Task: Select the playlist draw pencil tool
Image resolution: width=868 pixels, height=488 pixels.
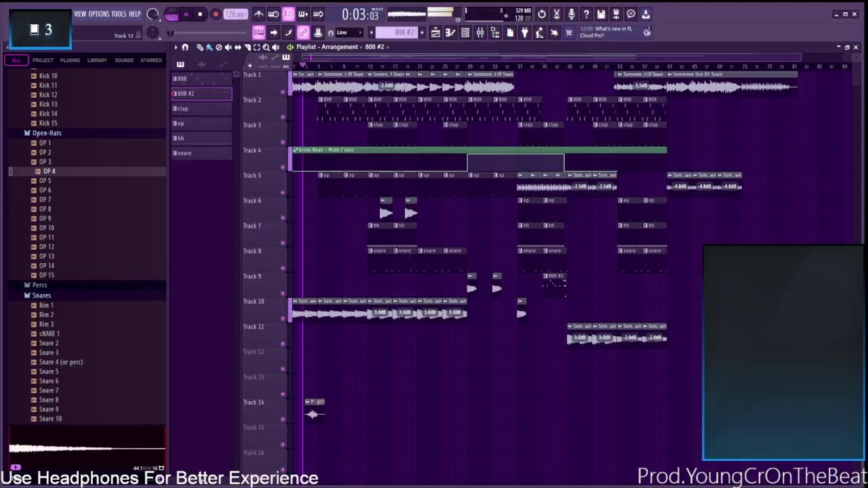Action: [200, 47]
